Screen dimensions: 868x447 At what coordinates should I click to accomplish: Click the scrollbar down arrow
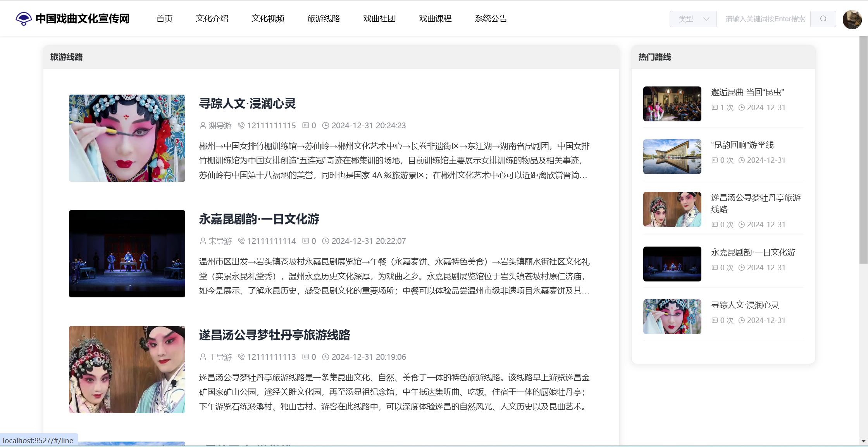[863, 441]
